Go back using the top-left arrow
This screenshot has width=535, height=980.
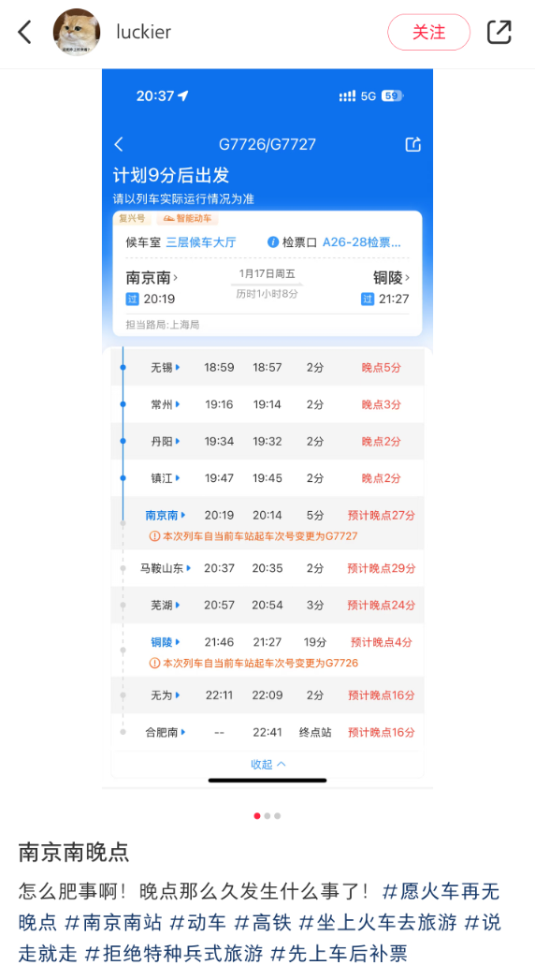(25, 32)
